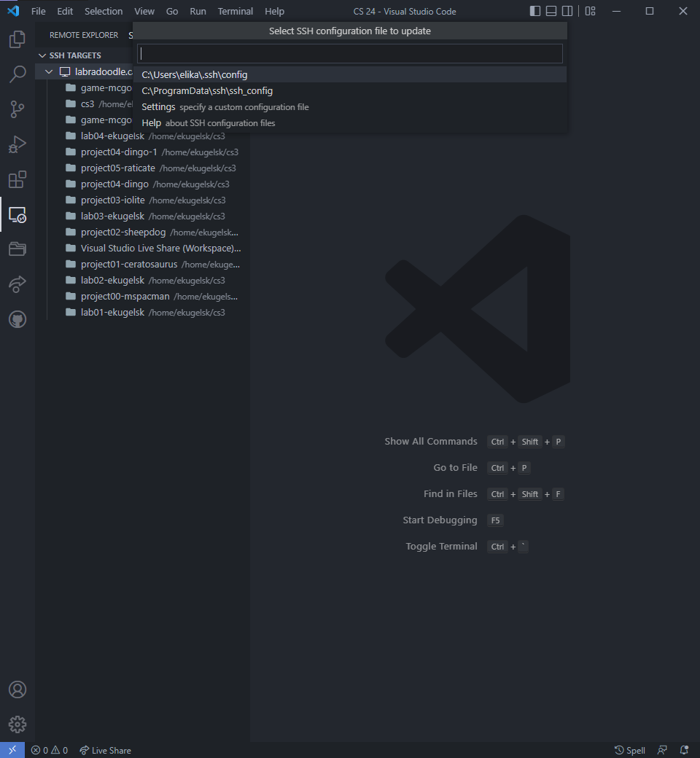The width and height of the screenshot is (700, 758).
Task: Open the feedback icon in status bar
Action: coord(662,750)
